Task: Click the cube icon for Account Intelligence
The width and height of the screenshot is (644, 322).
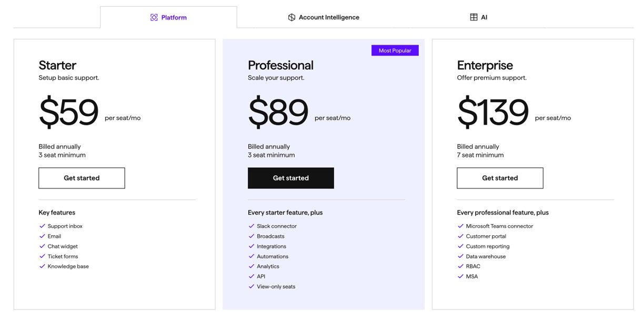Action: tap(291, 17)
